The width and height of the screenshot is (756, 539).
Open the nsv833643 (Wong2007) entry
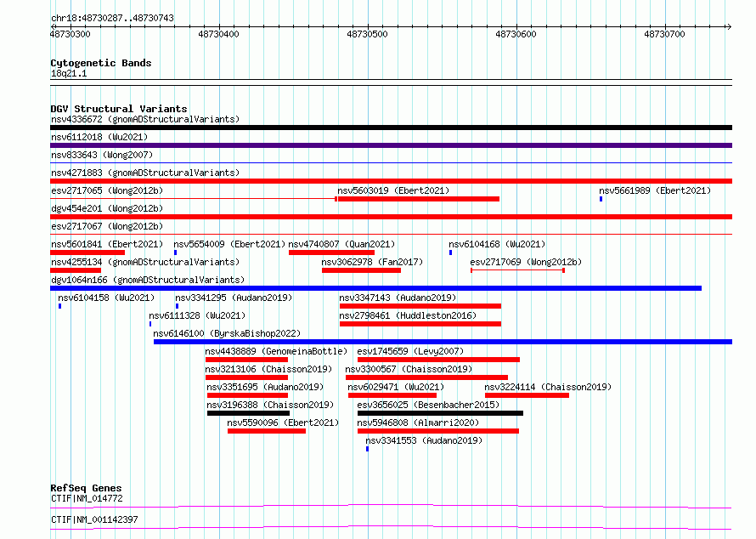pos(102,155)
